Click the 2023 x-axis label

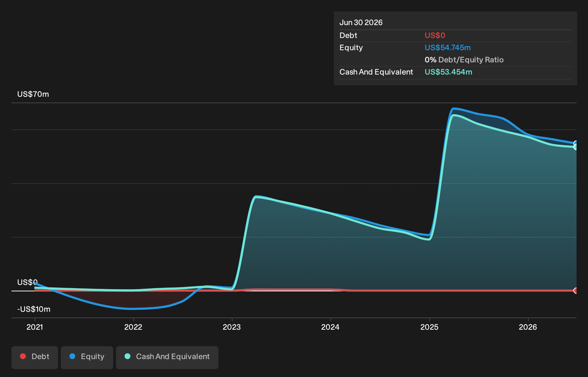tap(232, 327)
